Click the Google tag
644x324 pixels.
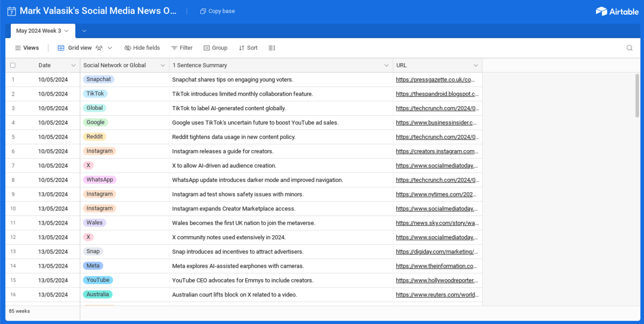click(x=96, y=123)
